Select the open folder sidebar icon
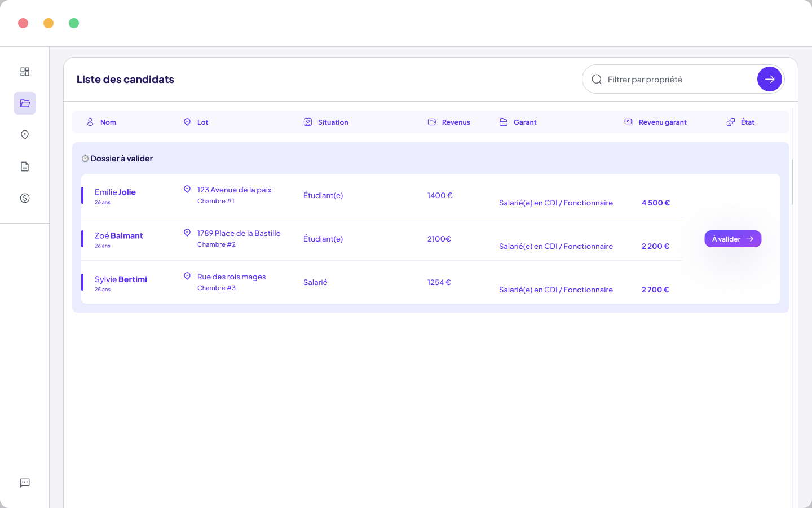The height and width of the screenshot is (508, 812). pyautogui.click(x=25, y=103)
